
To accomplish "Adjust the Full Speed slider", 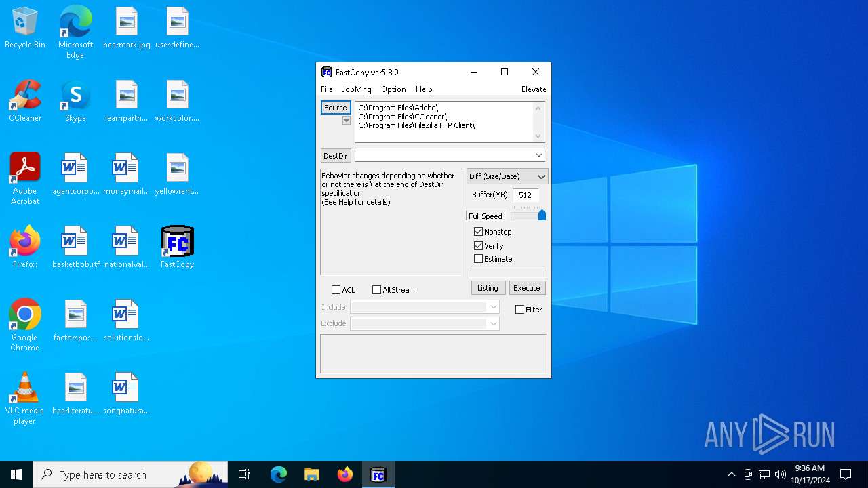I will (528, 216).
